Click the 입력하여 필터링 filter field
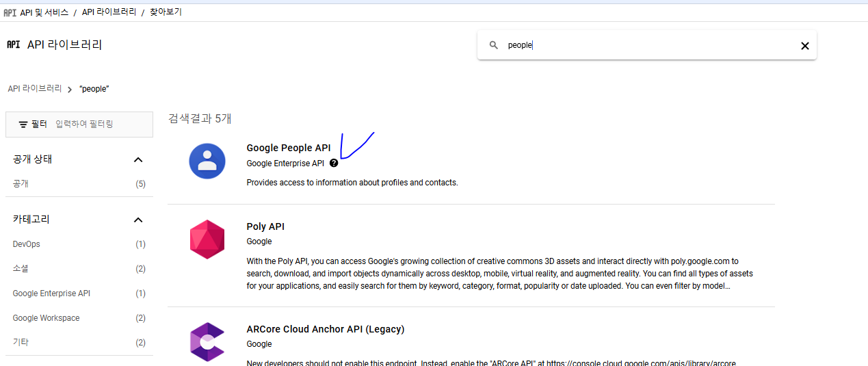Screen dimensions: 868x366 [84, 124]
